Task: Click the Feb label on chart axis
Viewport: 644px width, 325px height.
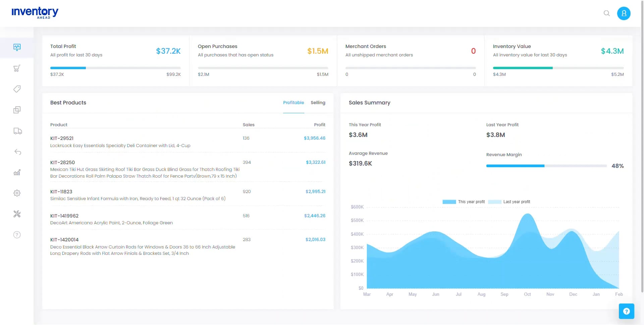Action: coord(619,294)
